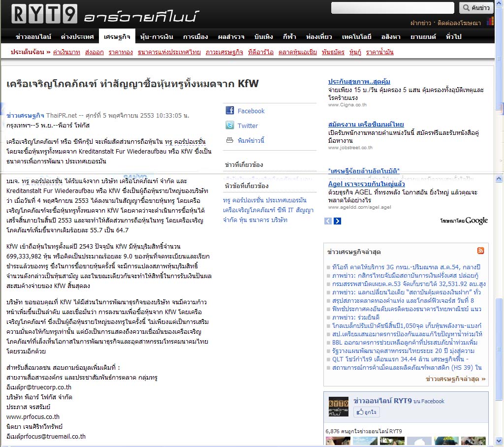Click the ข่าวเศรษฐกิจ category link above article
Screen dimensions: 504x447
[25, 115]
